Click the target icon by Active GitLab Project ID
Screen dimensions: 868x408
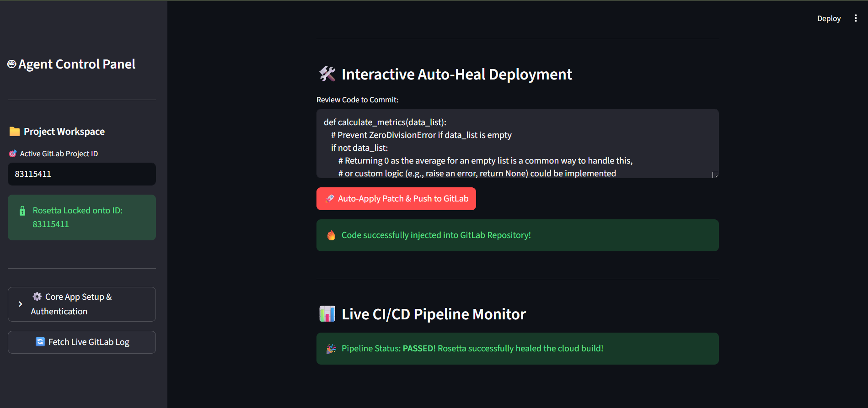point(13,154)
